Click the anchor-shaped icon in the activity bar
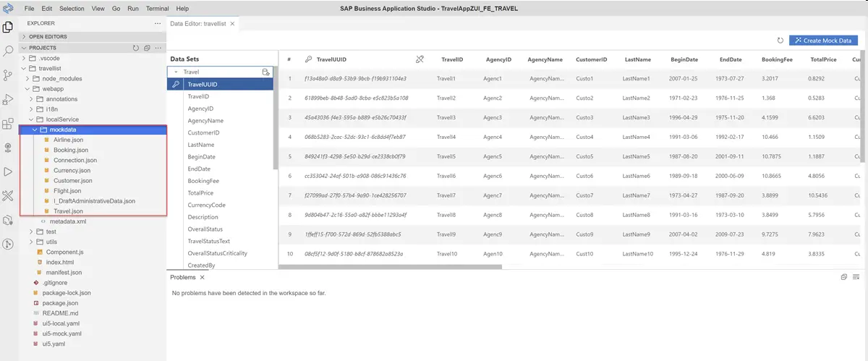868x361 pixels. click(x=9, y=148)
